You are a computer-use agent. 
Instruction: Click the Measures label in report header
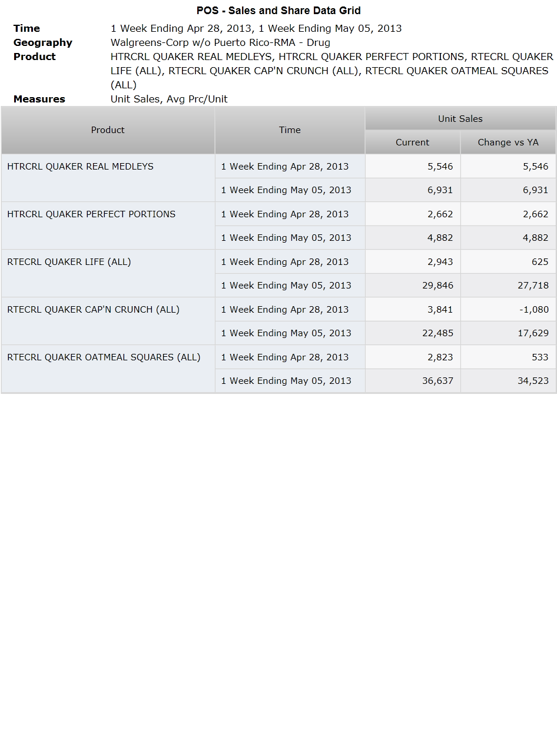point(39,99)
